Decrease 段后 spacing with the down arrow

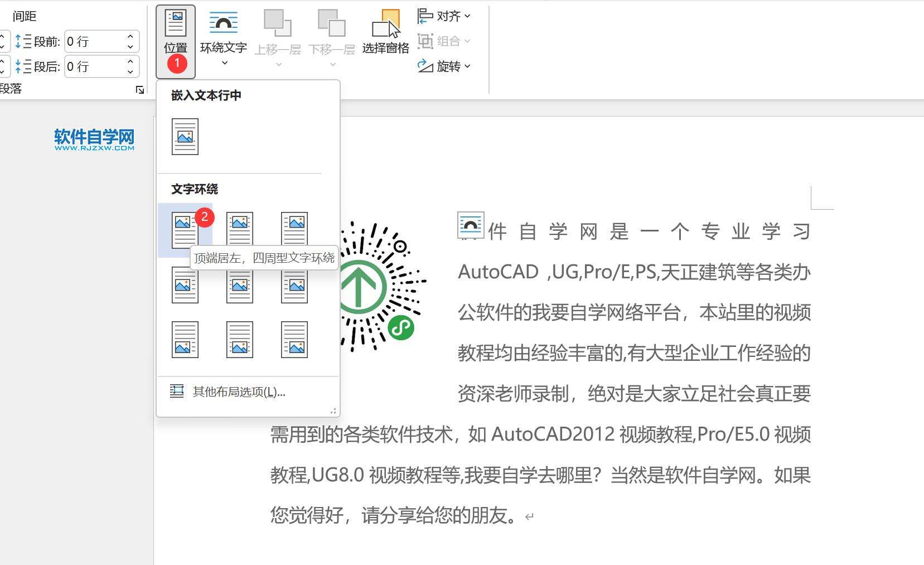coord(130,72)
